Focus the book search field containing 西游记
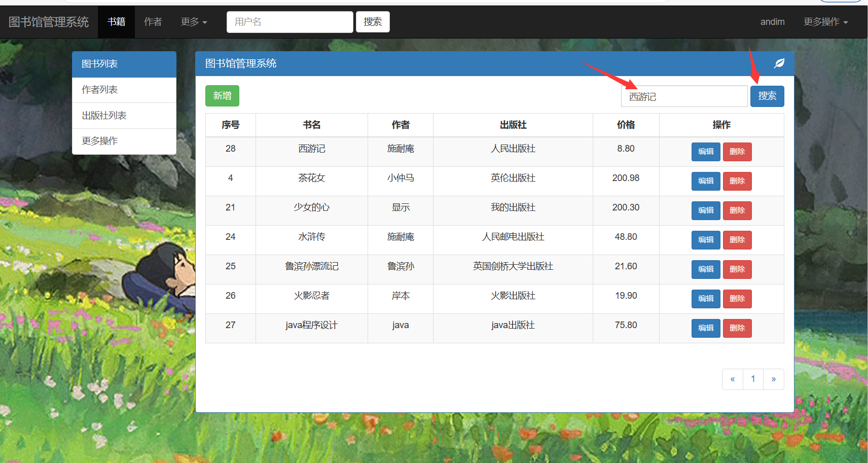The height and width of the screenshot is (463, 868). [684, 96]
